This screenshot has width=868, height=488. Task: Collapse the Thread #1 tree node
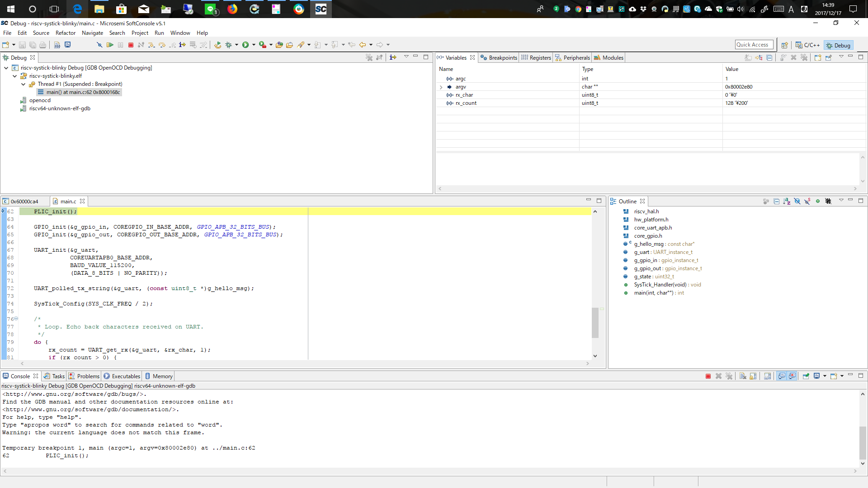pos(23,84)
